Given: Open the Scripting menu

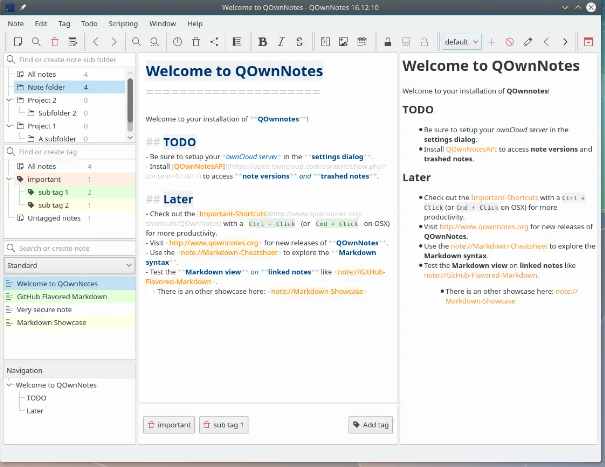Looking at the screenshot, I should pyautogui.click(x=123, y=24).
